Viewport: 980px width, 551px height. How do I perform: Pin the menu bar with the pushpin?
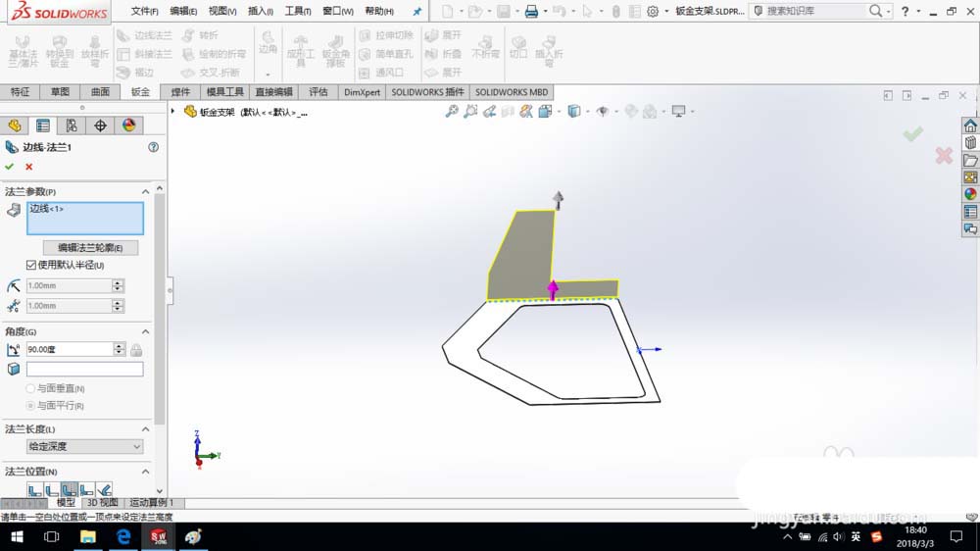[x=416, y=11]
